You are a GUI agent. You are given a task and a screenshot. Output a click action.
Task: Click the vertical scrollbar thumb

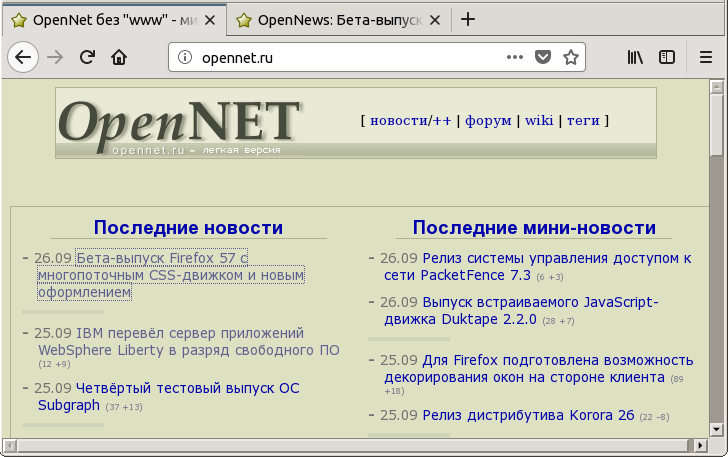717,125
